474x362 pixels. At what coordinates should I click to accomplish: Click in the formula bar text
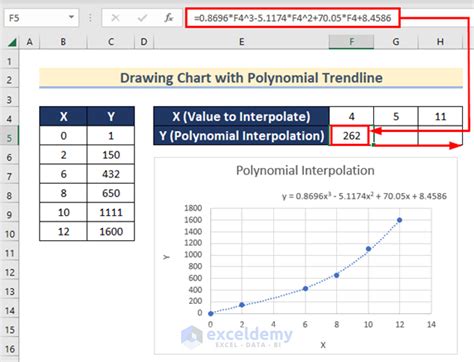tap(292, 18)
